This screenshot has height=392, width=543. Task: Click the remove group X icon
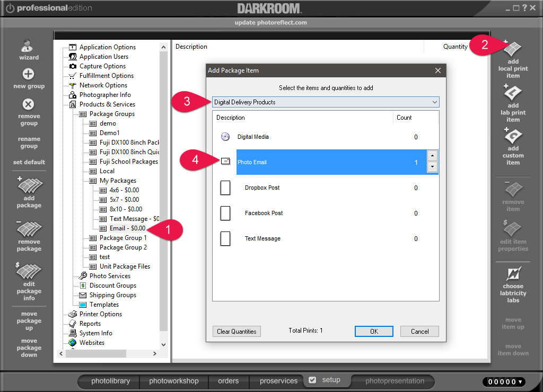pos(29,104)
